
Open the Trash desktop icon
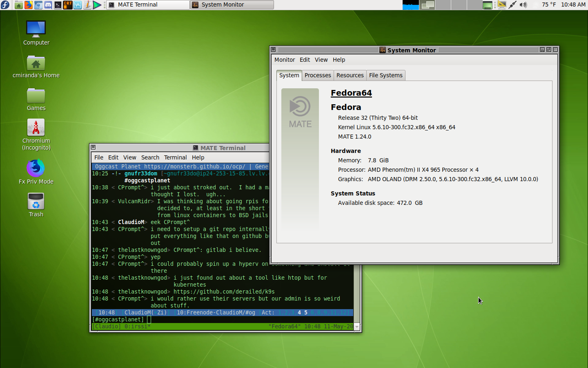point(36,205)
